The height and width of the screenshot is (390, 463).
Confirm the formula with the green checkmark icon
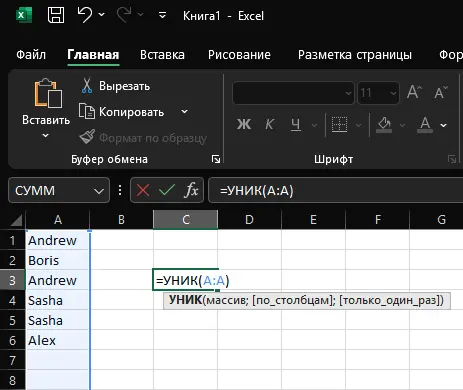[x=167, y=190]
